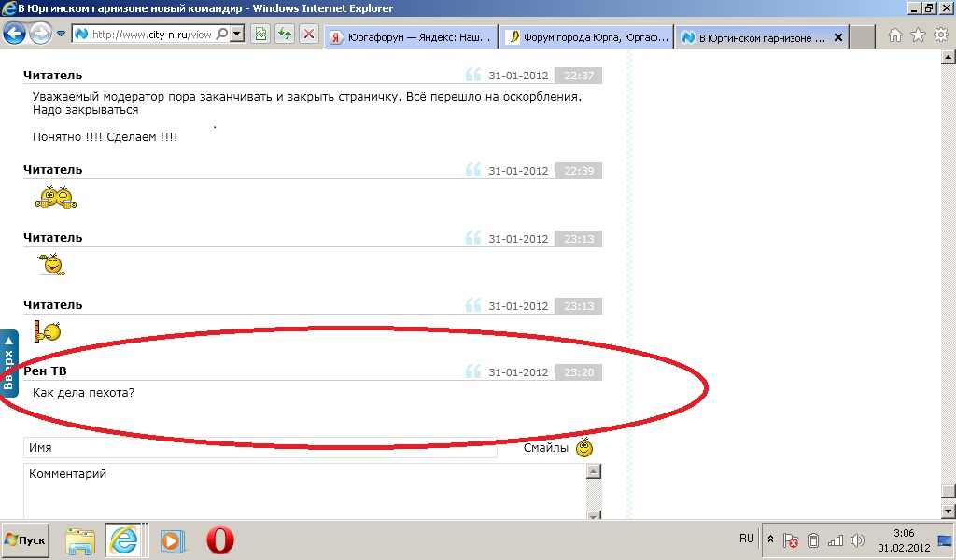Click the Вверх side button
The height and width of the screenshot is (560, 956).
8,362
